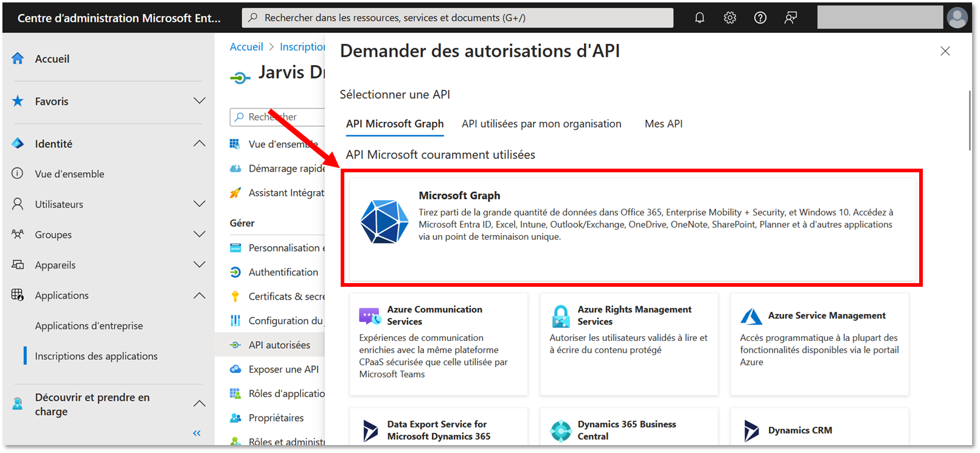Click the global search field in header
Screen dimensions: 980x453
(457, 18)
